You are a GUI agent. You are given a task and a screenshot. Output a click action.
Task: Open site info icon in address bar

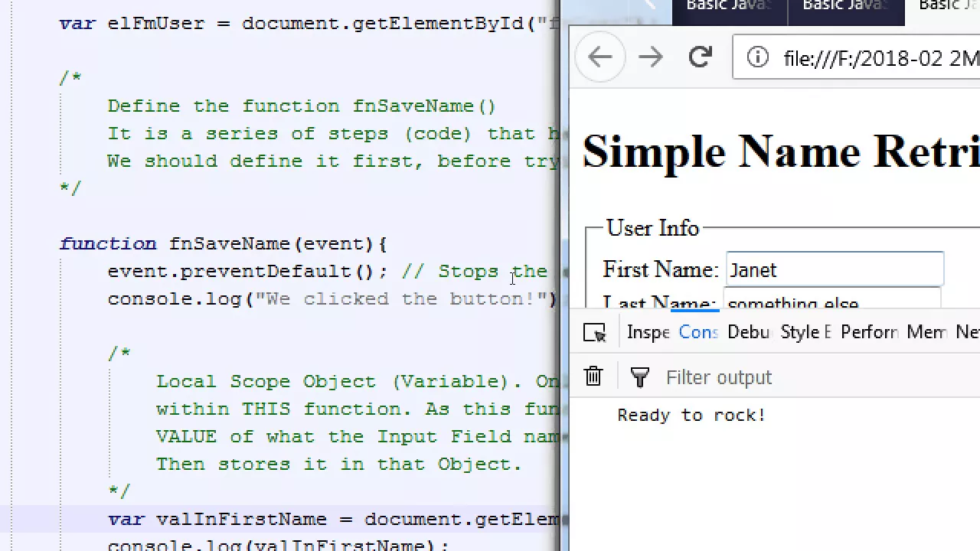(x=757, y=57)
